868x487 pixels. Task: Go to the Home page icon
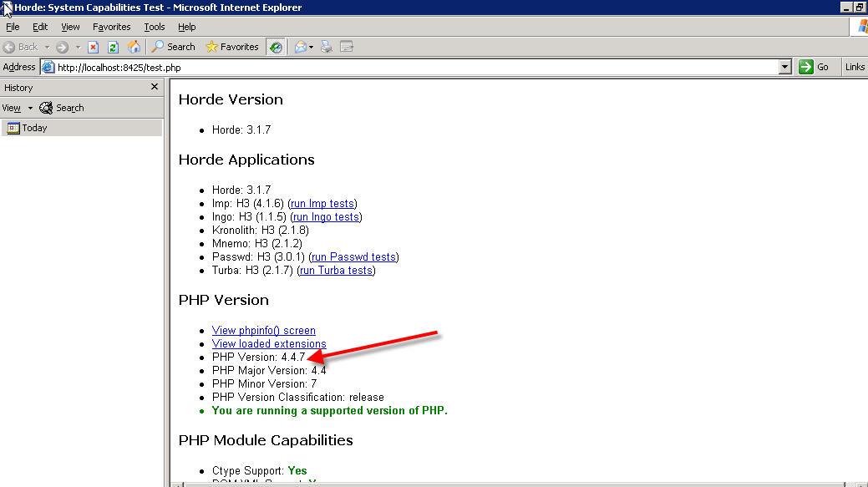click(x=134, y=47)
